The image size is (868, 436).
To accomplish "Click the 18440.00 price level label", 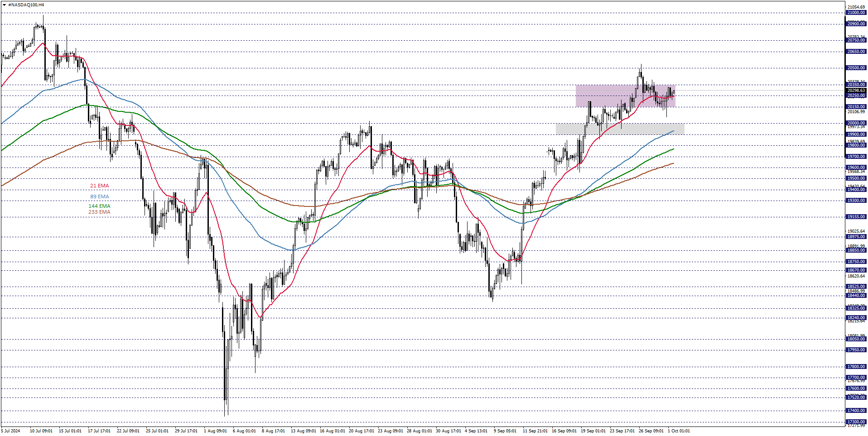I will pyautogui.click(x=856, y=296).
